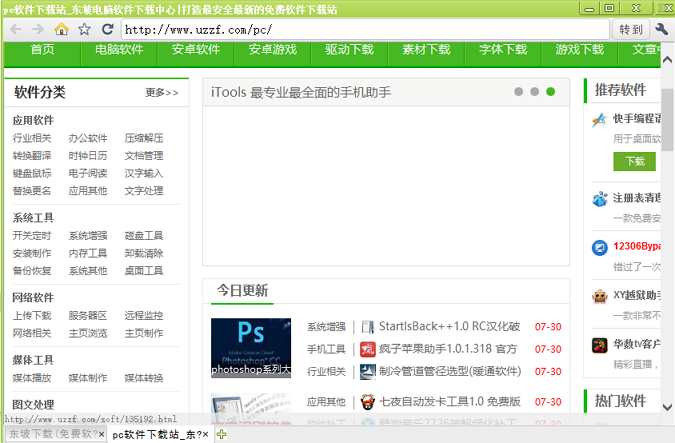Open the 媒体播放 category link
This screenshot has height=443, width=675.
click(x=32, y=378)
